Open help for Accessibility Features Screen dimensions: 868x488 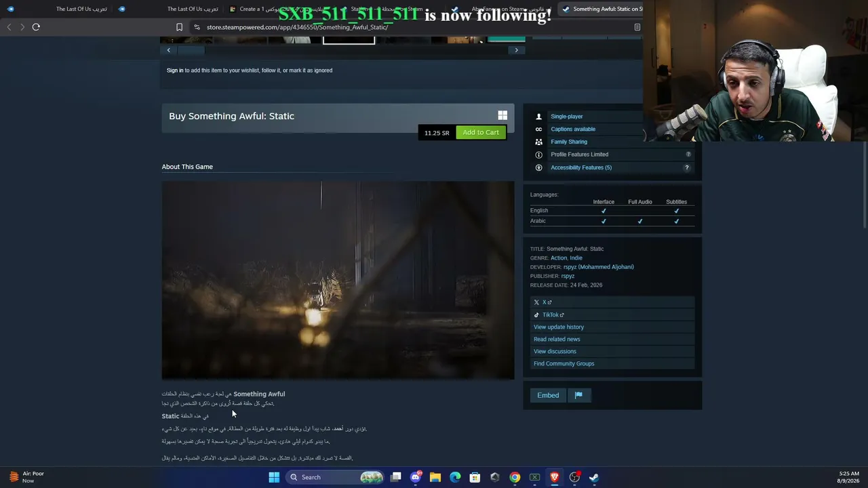686,167
